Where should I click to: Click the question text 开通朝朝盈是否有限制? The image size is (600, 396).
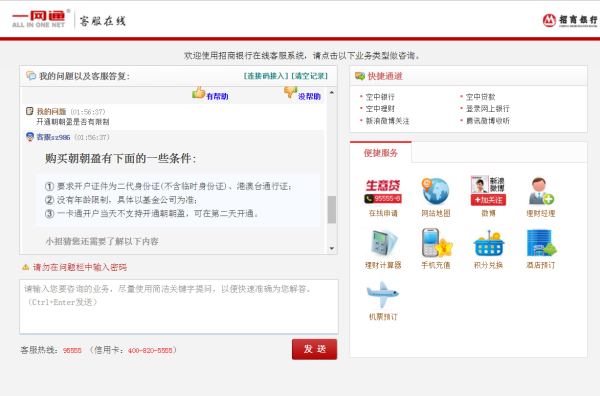[73, 122]
